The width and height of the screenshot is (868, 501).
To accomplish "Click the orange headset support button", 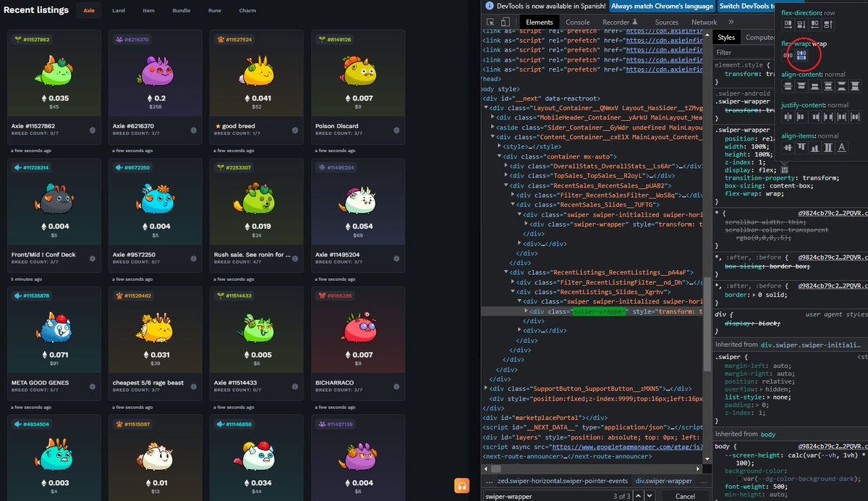I will (461, 486).
